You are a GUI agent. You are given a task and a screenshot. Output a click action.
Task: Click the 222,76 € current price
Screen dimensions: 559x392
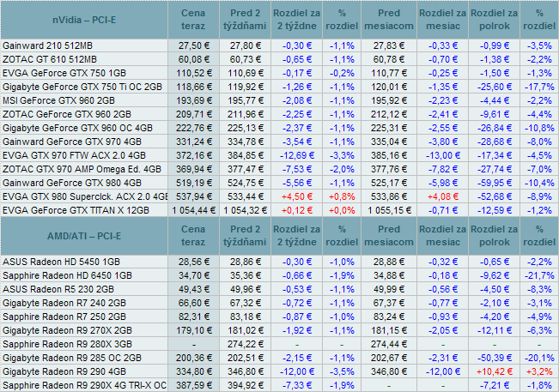(193, 128)
